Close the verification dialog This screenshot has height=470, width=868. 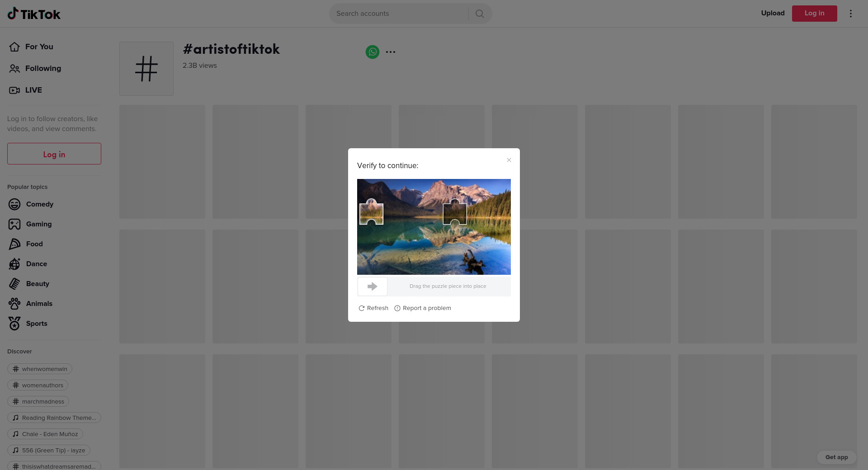[x=509, y=160]
